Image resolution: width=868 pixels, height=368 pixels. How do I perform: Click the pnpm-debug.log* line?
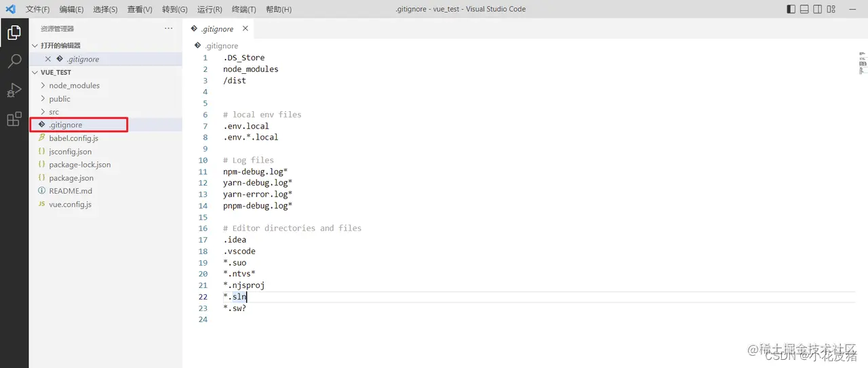coord(258,205)
